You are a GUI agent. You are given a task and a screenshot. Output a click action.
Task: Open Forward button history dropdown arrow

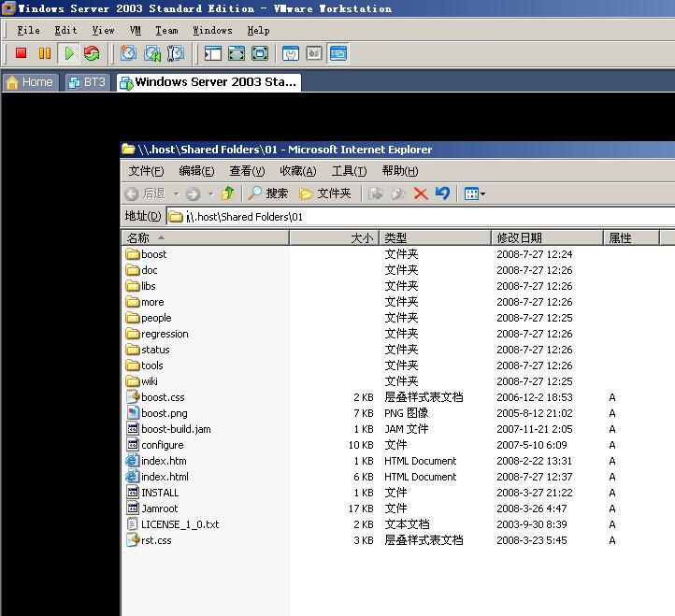[x=210, y=194]
